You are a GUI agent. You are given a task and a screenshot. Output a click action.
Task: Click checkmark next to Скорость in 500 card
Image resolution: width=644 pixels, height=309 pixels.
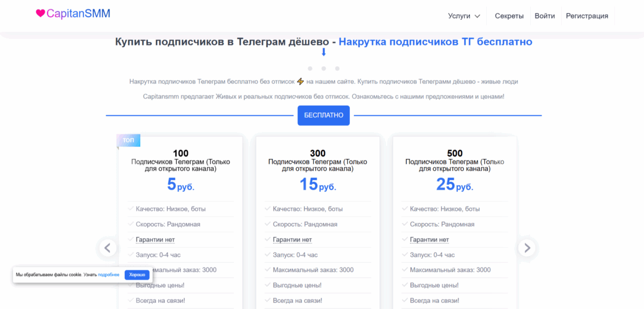(x=405, y=224)
